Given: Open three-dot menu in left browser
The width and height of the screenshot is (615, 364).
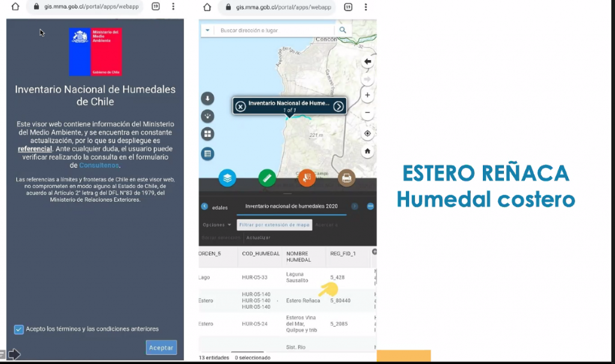Looking at the screenshot, I should pos(173,6).
